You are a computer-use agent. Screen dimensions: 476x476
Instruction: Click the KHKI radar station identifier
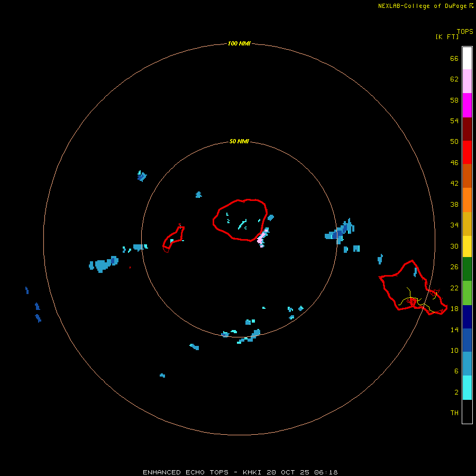pos(252,472)
